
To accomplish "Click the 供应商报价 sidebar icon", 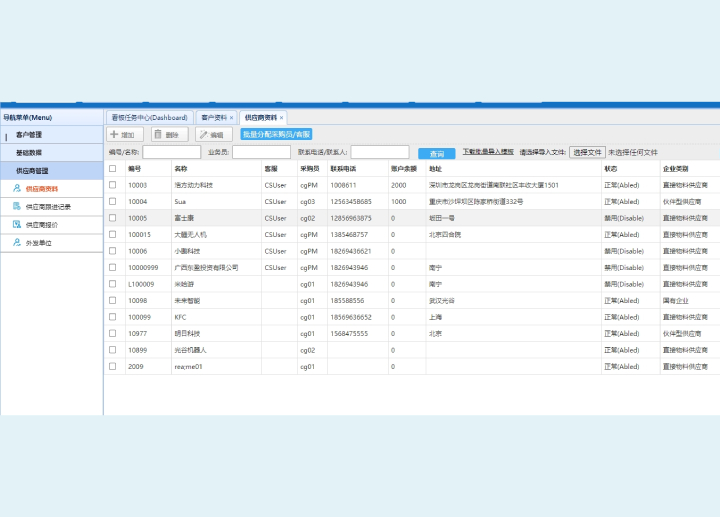I will 16,224.
